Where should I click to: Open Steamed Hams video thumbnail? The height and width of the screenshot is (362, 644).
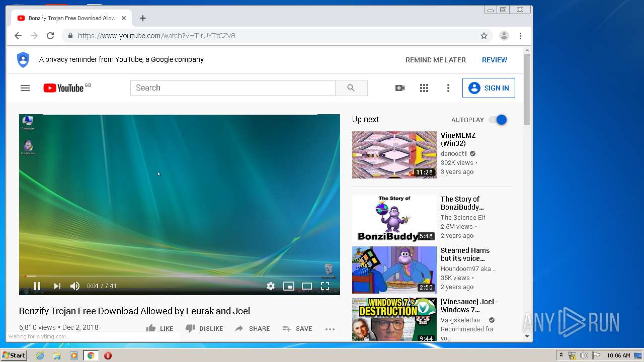(x=394, y=270)
